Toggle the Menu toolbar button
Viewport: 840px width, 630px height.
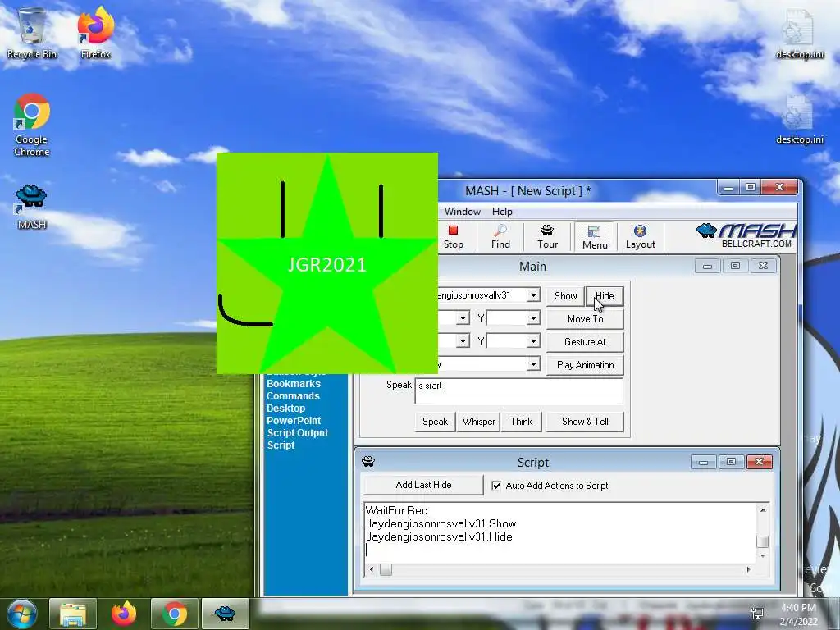595,237
